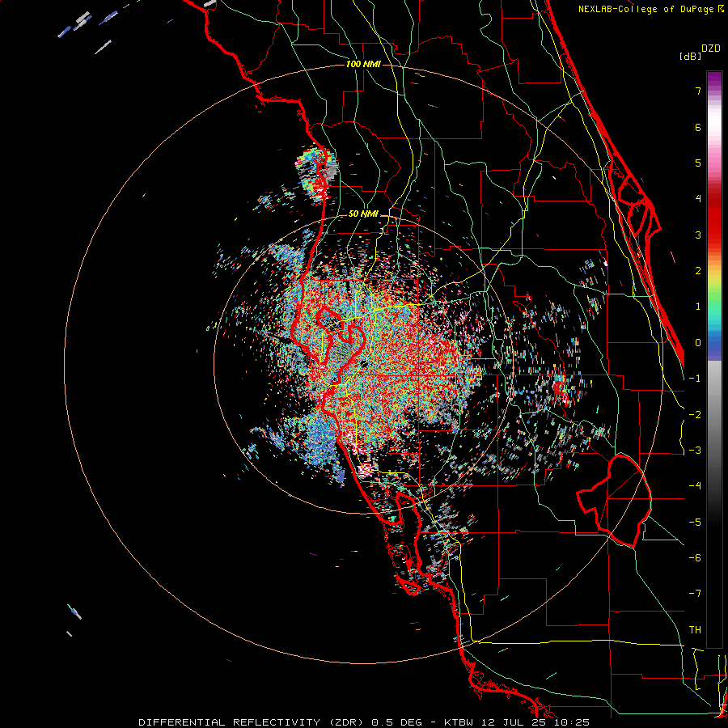Click the -1 tick label on the scale
The width and height of the screenshot is (728, 728).
[x=695, y=379]
